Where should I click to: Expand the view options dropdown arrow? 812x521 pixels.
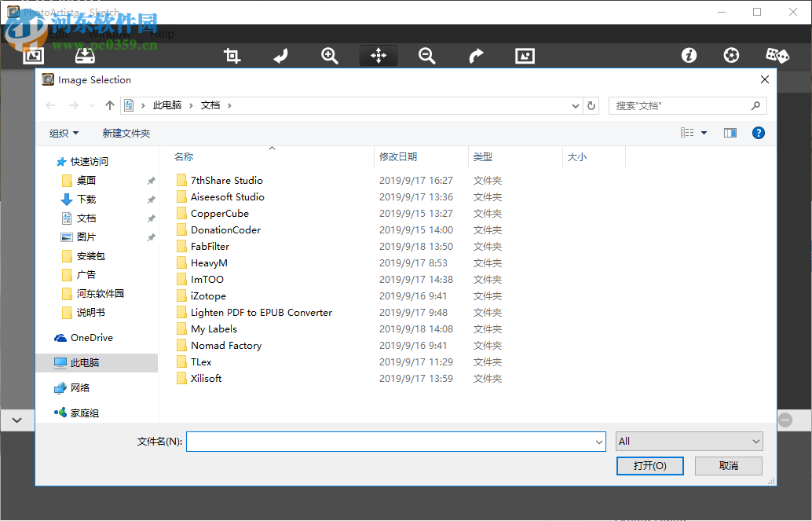pos(704,133)
